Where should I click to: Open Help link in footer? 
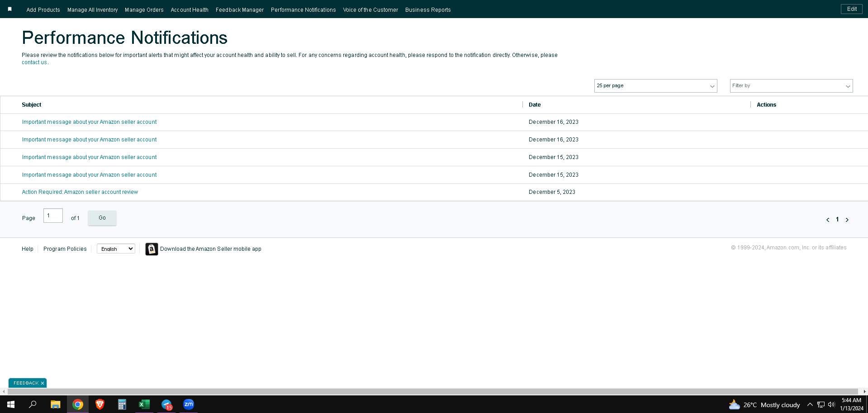coord(28,249)
